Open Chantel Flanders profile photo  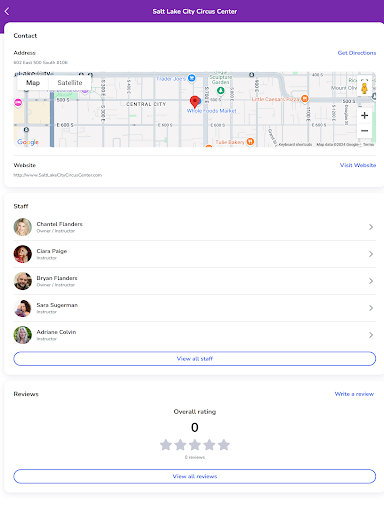pyautogui.click(x=23, y=227)
